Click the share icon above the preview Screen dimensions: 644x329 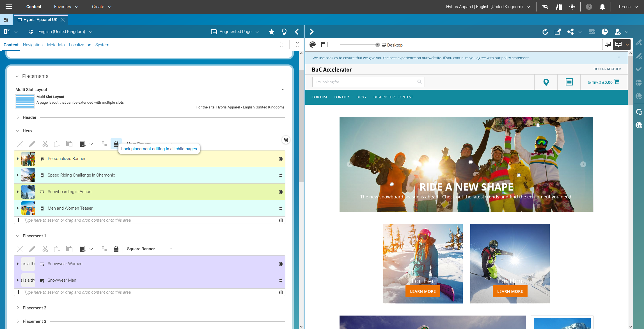[x=570, y=32]
